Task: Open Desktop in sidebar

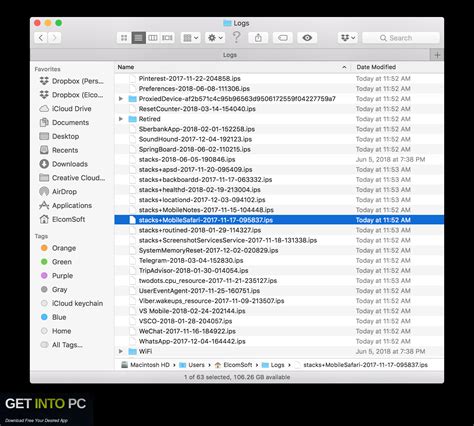Action: [59, 136]
